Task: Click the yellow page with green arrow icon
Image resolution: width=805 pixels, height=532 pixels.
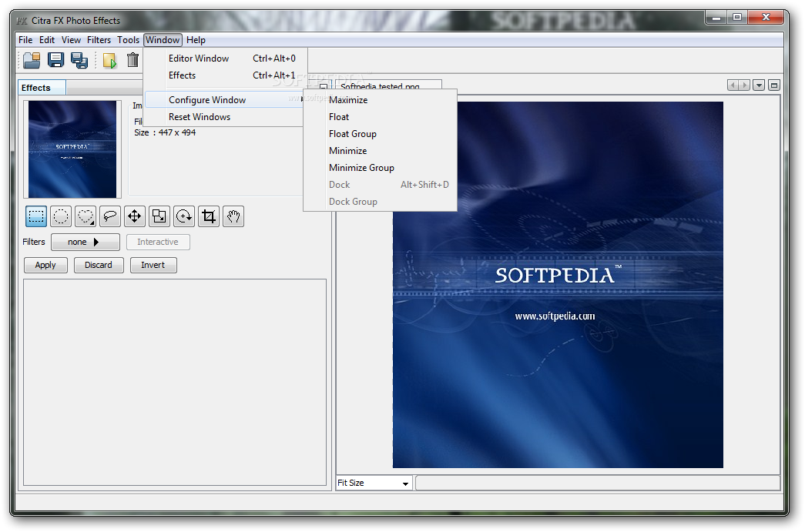Action: click(x=109, y=61)
